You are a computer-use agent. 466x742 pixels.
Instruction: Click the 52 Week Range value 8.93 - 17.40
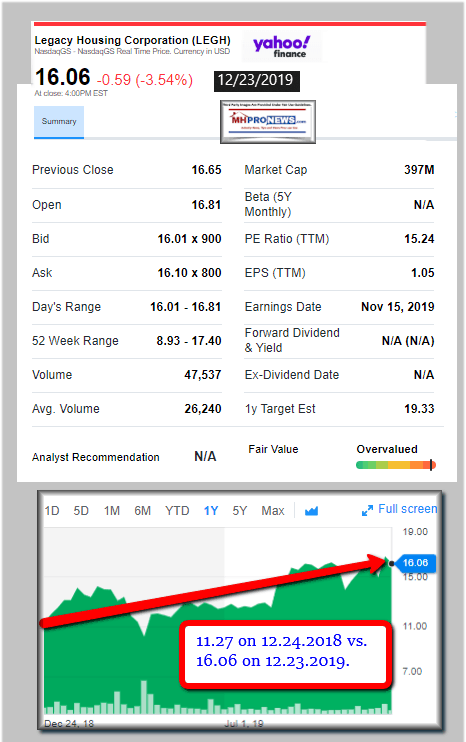click(x=189, y=341)
